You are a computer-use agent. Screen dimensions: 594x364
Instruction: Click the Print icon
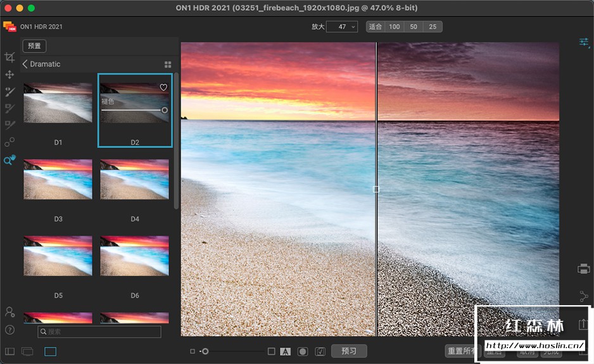tap(584, 268)
